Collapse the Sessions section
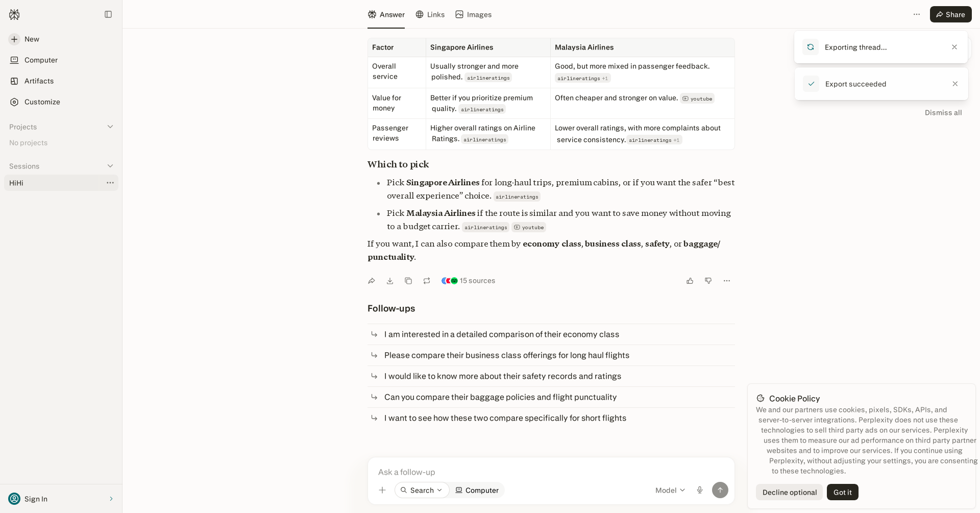980x513 pixels. pyautogui.click(x=110, y=166)
